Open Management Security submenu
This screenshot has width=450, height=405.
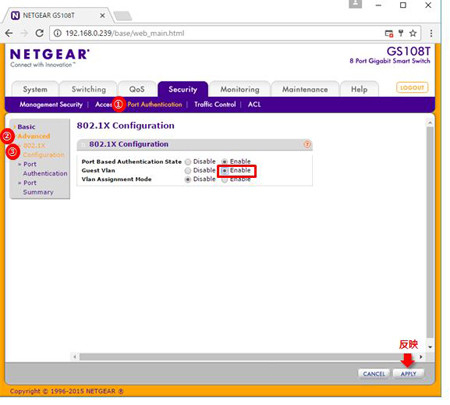51,104
